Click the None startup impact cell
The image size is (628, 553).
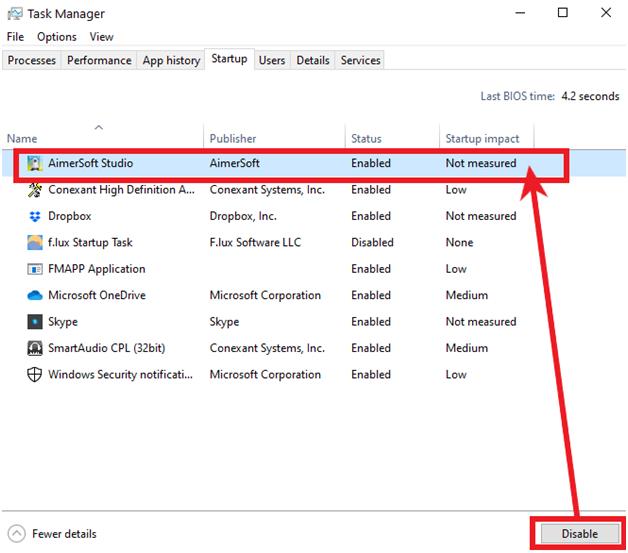tap(459, 243)
